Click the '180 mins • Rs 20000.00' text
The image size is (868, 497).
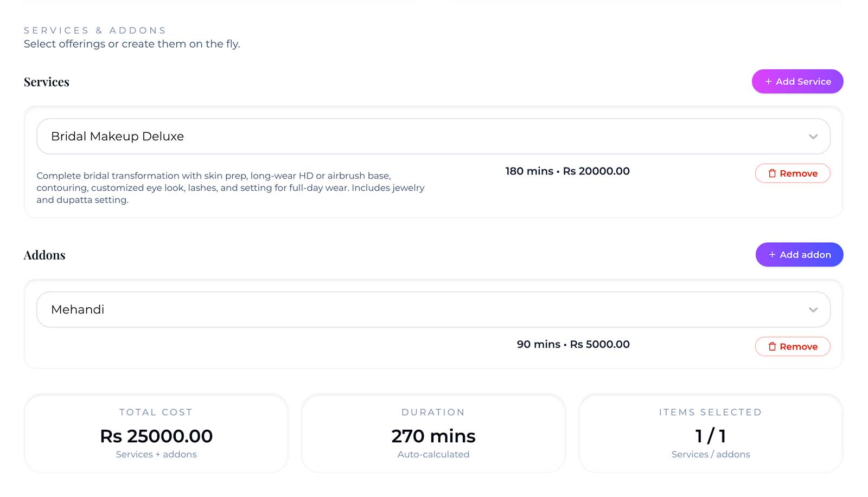(x=567, y=171)
